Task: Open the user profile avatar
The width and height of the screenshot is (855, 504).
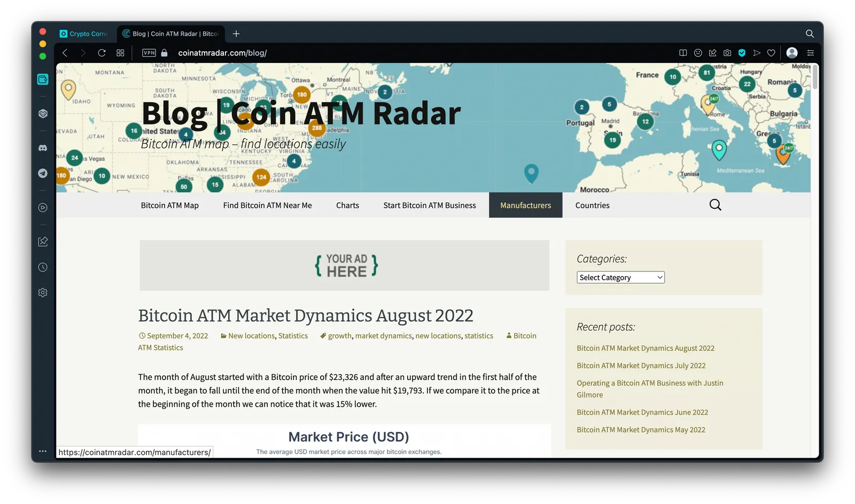Action: [x=792, y=52]
